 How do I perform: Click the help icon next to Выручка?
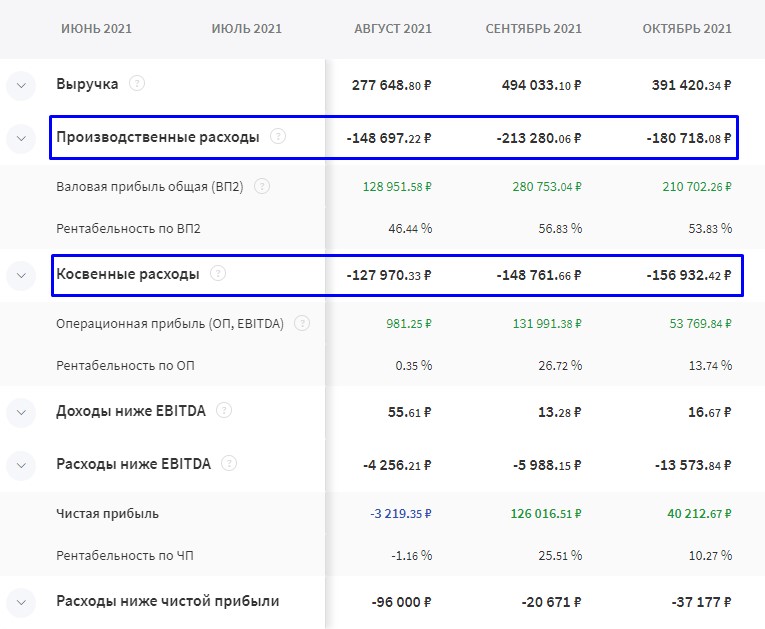click(x=137, y=84)
